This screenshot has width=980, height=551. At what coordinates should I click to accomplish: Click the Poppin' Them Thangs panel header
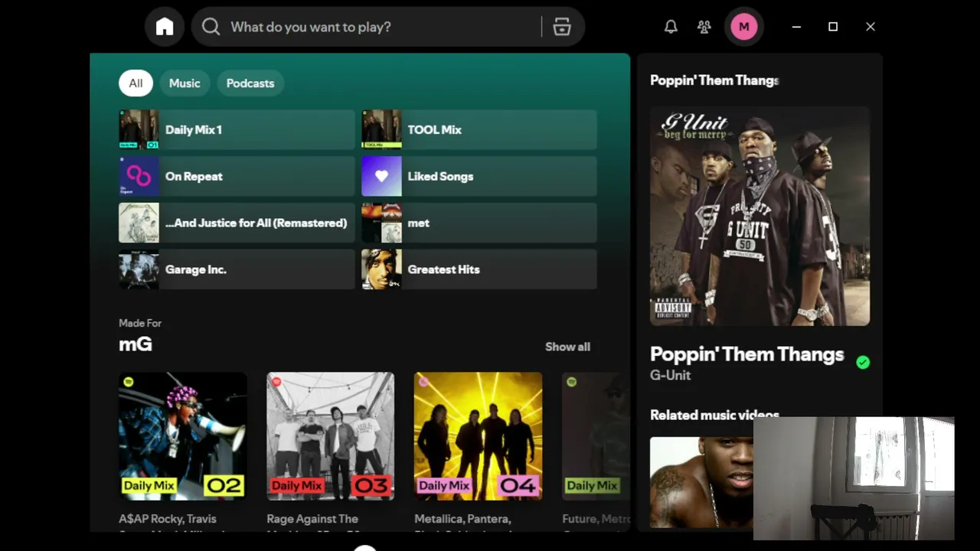(x=714, y=80)
